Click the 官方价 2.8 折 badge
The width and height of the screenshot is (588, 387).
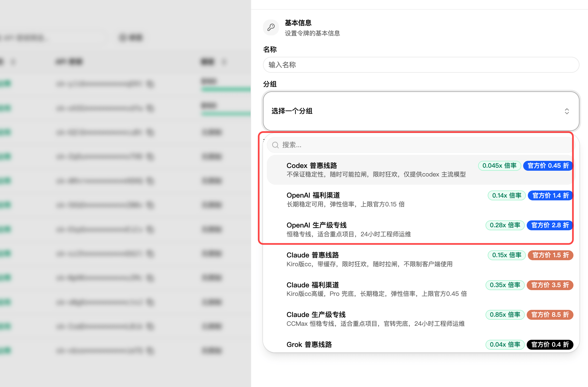click(x=550, y=225)
